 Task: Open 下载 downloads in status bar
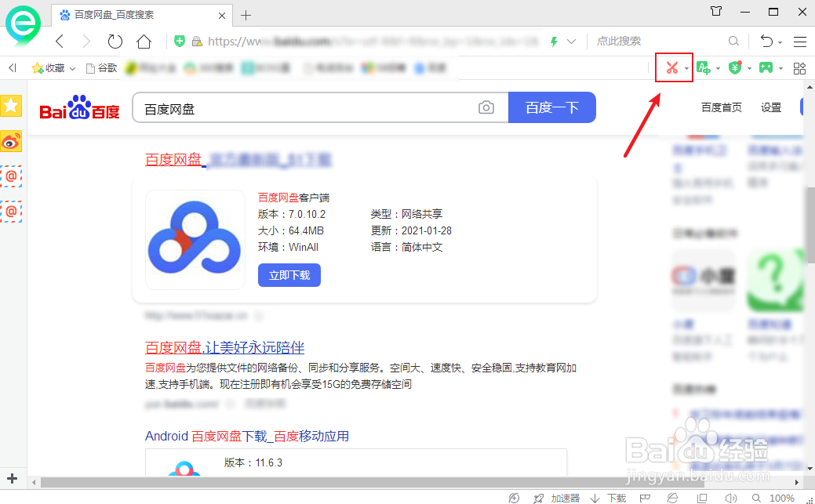click(x=609, y=499)
